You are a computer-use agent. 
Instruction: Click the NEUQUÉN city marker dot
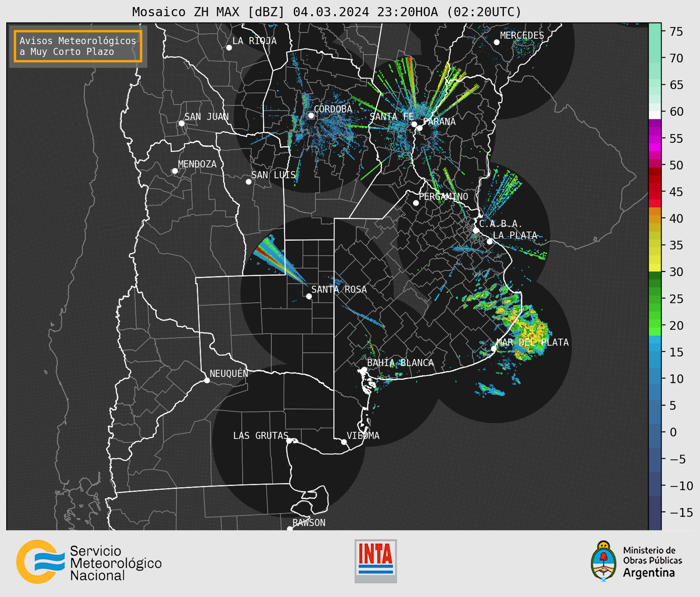click(207, 380)
